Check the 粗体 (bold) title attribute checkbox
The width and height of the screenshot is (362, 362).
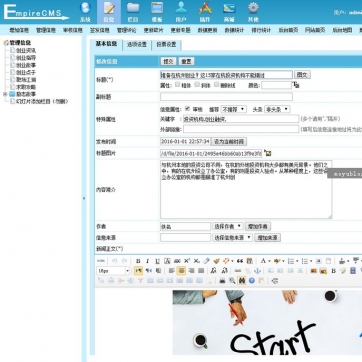[178, 84]
